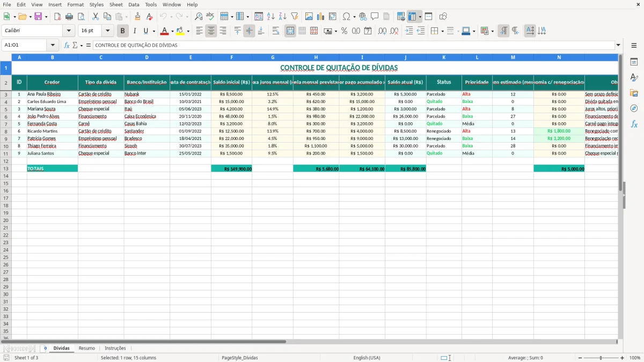The width and height of the screenshot is (644, 362).
Task: Open the Font Name dropdown
Action: (x=69, y=31)
